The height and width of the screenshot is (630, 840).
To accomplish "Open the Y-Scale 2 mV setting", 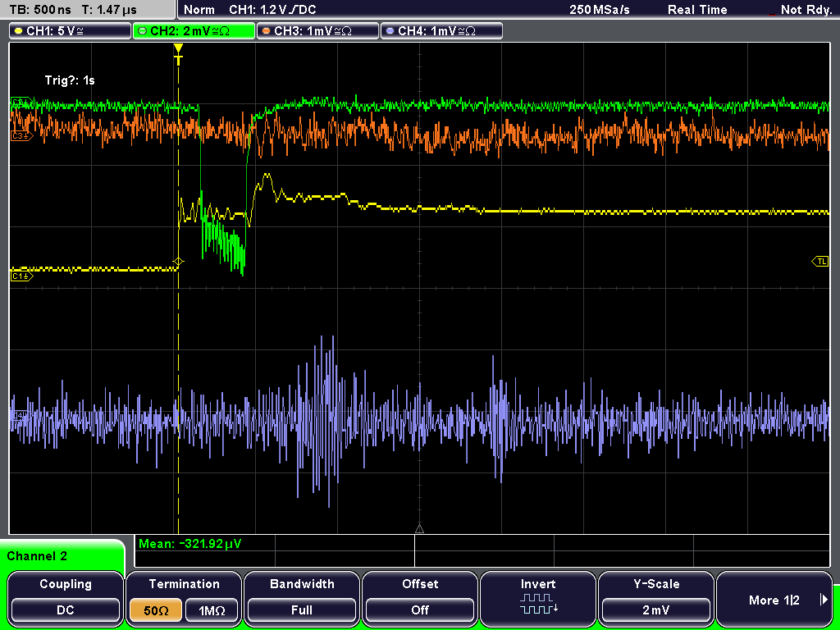I will pos(656,597).
